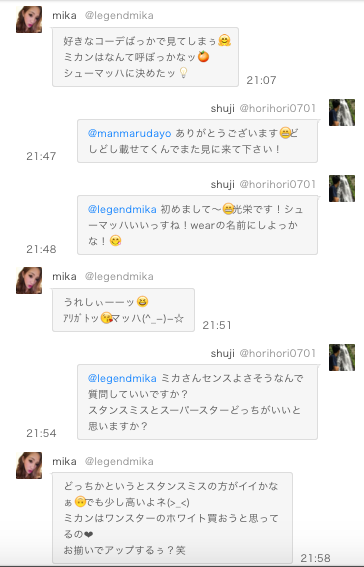Click the yummy face emoji after な！

point(116,240)
